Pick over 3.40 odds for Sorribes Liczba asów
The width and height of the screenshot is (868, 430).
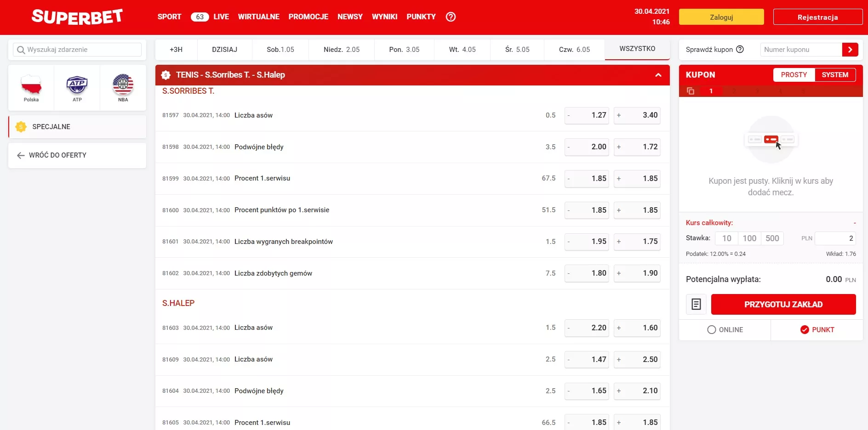pyautogui.click(x=637, y=115)
